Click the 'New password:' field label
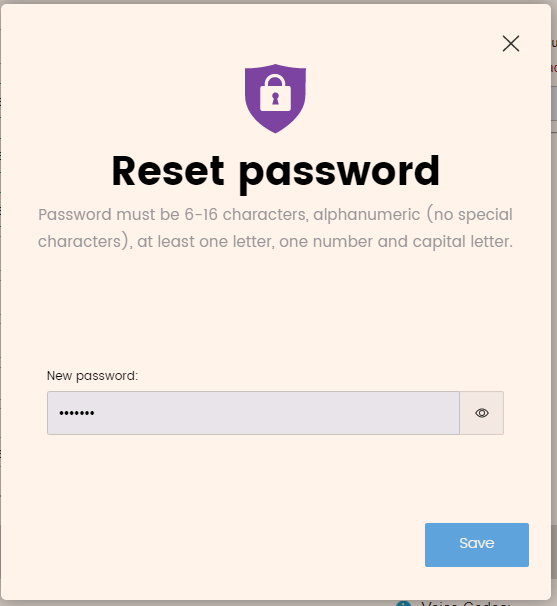Image resolution: width=557 pixels, height=606 pixels. [92, 376]
